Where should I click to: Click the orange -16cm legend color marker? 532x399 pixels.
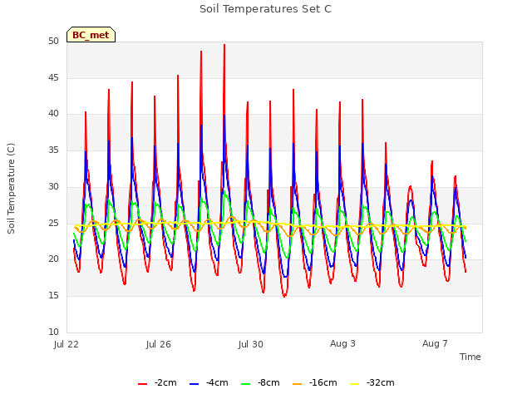[x=297, y=384]
